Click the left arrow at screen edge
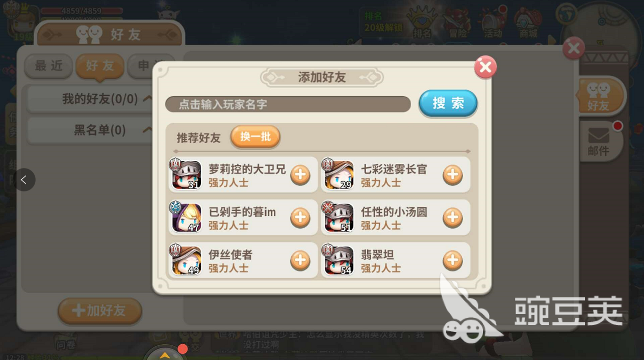 pyautogui.click(x=24, y=180)
